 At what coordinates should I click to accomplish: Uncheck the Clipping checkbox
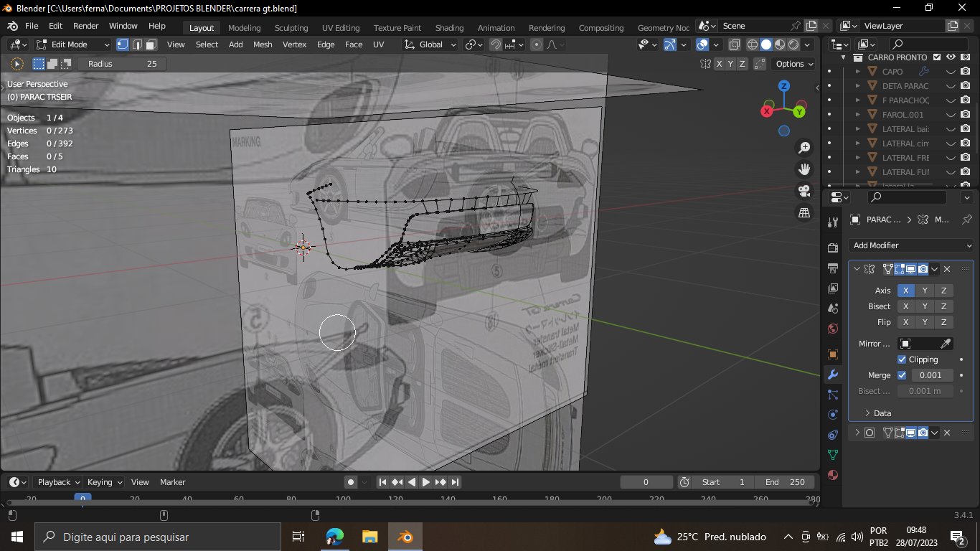point(902,359)
